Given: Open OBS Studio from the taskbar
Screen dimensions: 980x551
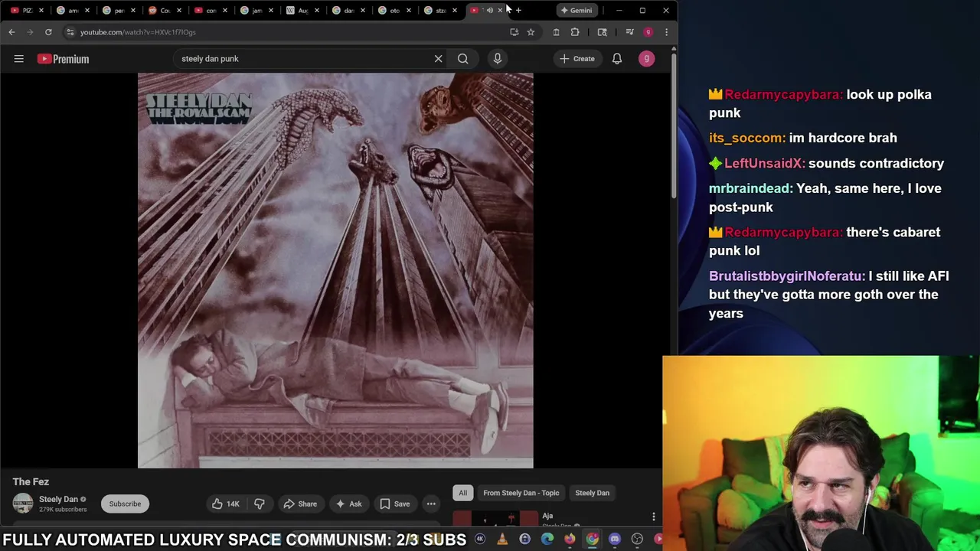Looking at the screenshot, I should point(637,540).
